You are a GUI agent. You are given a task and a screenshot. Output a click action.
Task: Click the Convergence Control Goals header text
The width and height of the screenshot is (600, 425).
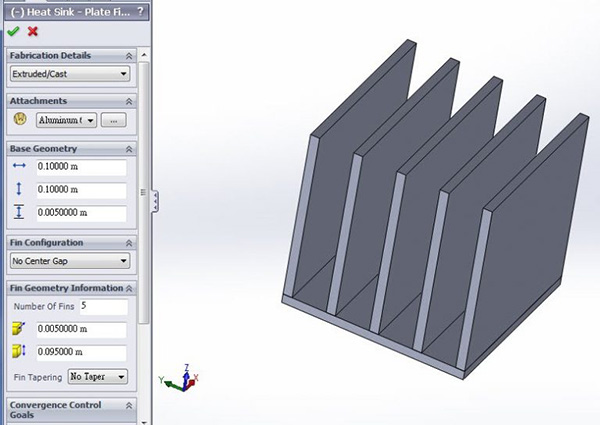point(55,410)
